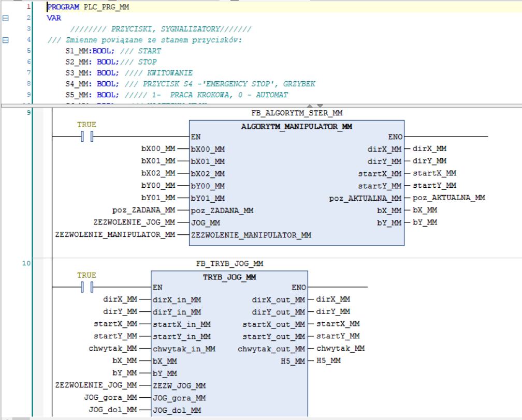This screenshot has height=420, width=522.
Task: Click bY00_MM pin inside the block
Action: (x=208, y=186)
